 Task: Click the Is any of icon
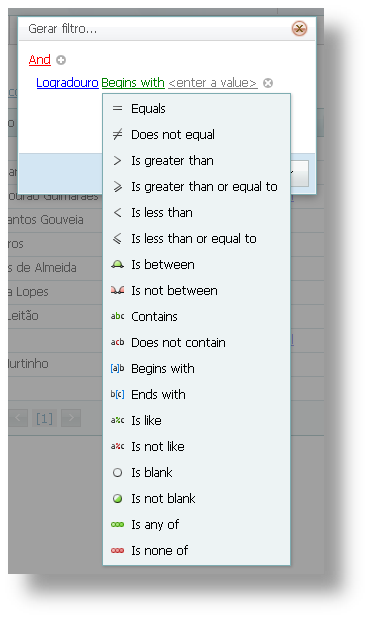(x=117, y=524)
